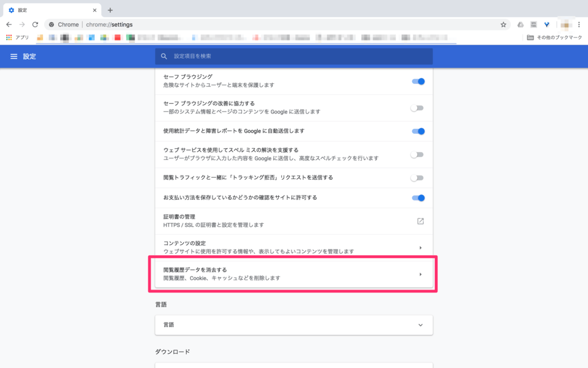Open the アプリ apps shortcut
The height and width of the screenshot is (368, 588).
click(17, 37)
